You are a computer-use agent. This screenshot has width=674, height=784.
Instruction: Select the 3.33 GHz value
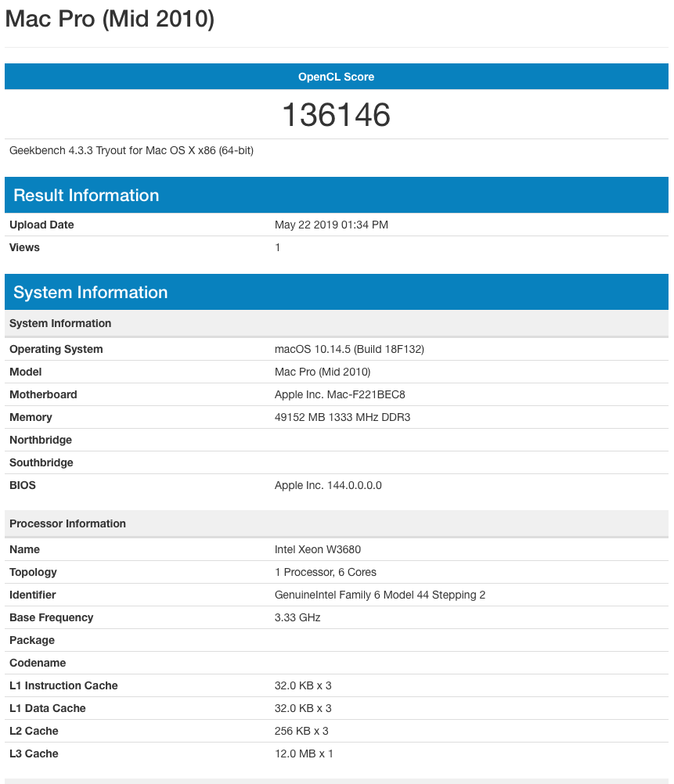297,617
